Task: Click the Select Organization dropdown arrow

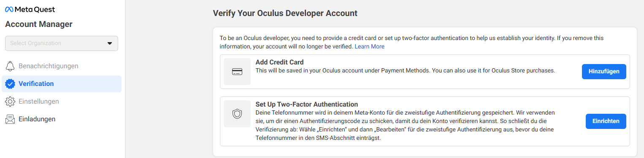Action: (x=110, y=43)
